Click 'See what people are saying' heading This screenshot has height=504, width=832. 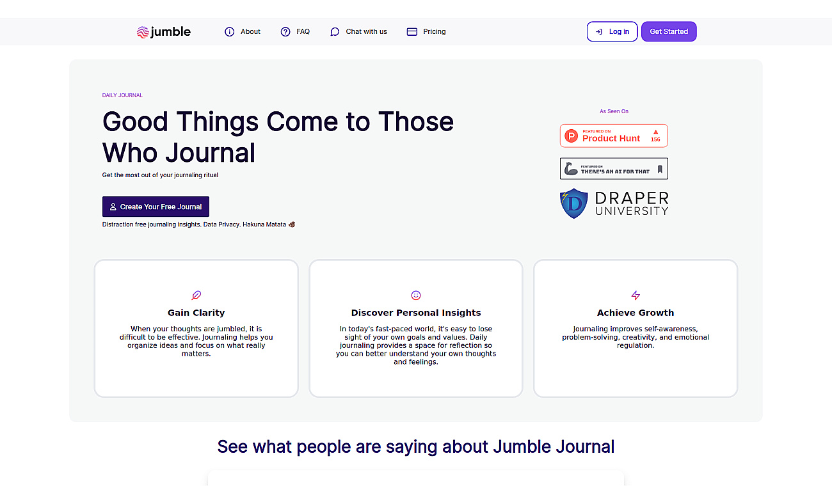pyautogui.click(x=416, y=446)
